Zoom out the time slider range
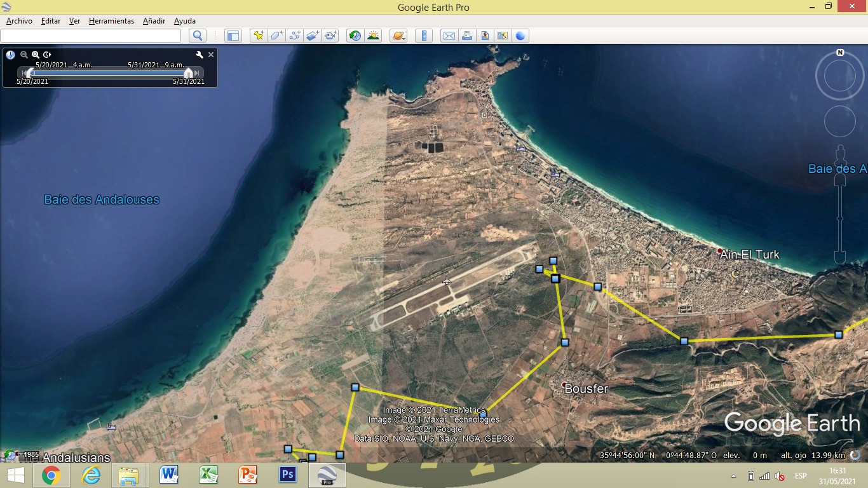This screenshot has height=488, width=868. (x=24, y=55)
